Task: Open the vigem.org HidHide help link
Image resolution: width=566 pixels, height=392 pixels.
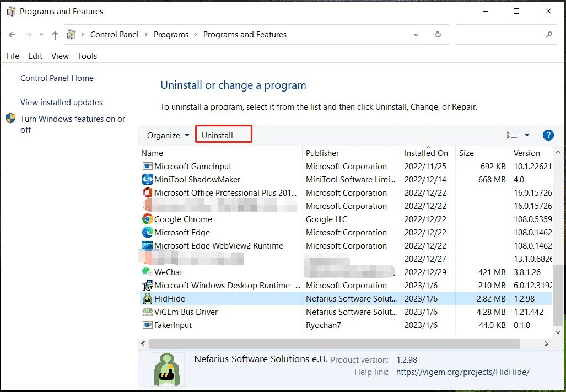Action: [463, 372]
